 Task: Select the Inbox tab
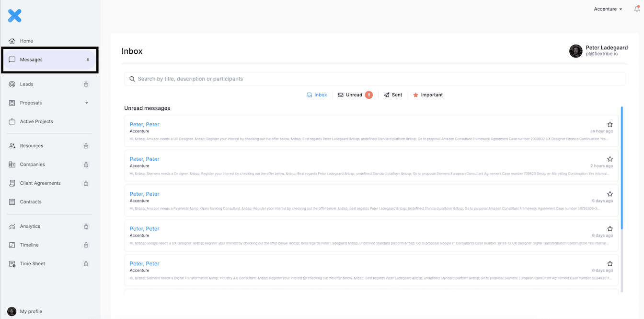pos(317,95)
